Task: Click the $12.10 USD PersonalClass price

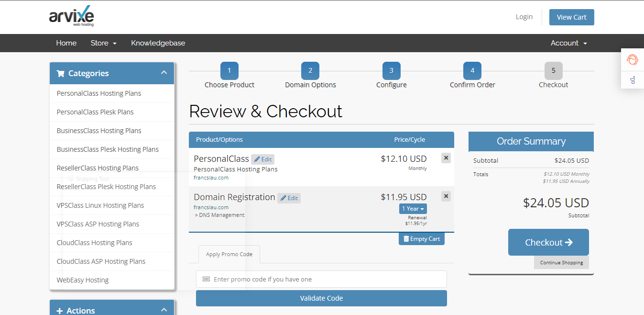Action: 404,159
